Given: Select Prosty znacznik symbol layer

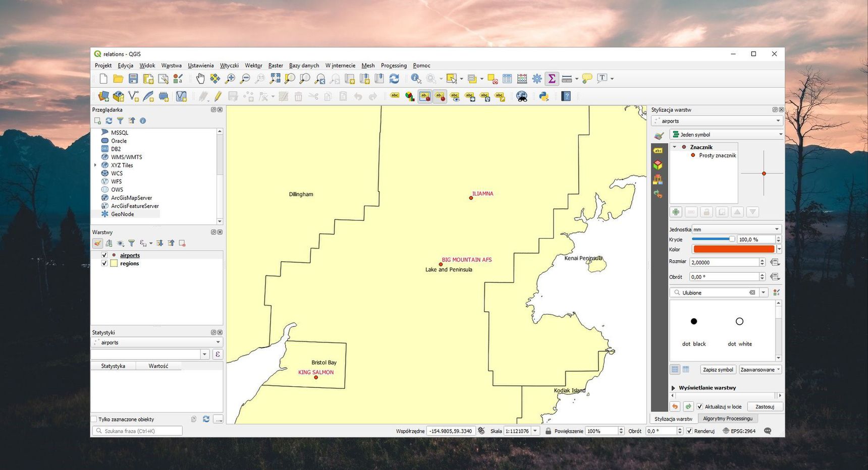Looking at the screenshot, I should [x=717, y=155].
